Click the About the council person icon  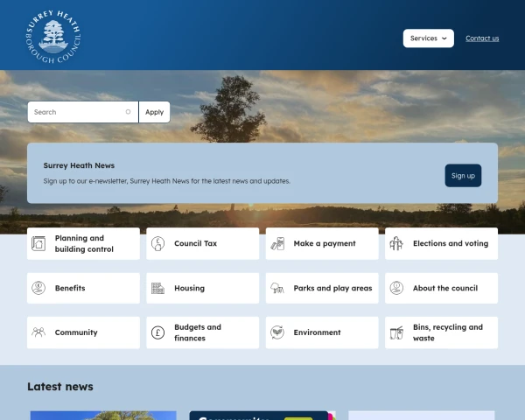click(396, 288)
